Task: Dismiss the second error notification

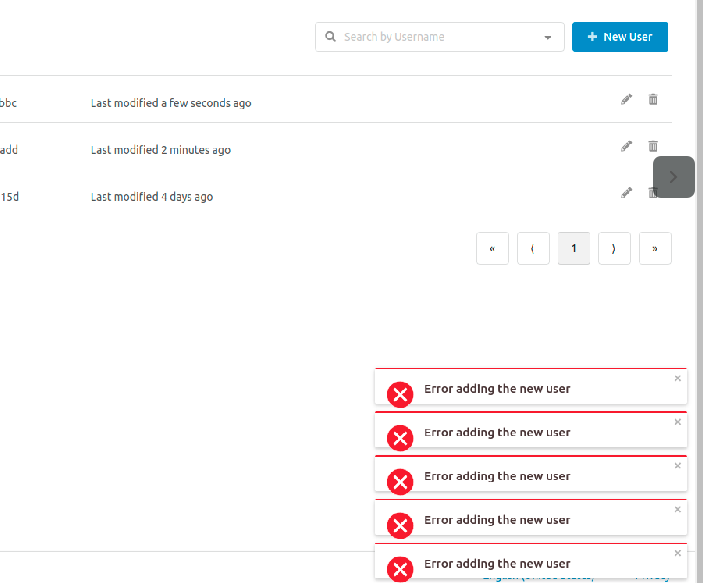Action: point(677,422)
